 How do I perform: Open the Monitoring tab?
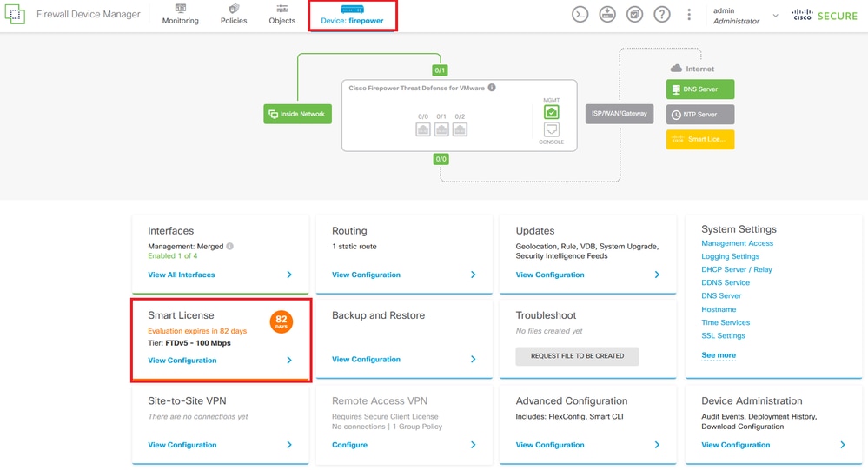[x=181, y=15]
